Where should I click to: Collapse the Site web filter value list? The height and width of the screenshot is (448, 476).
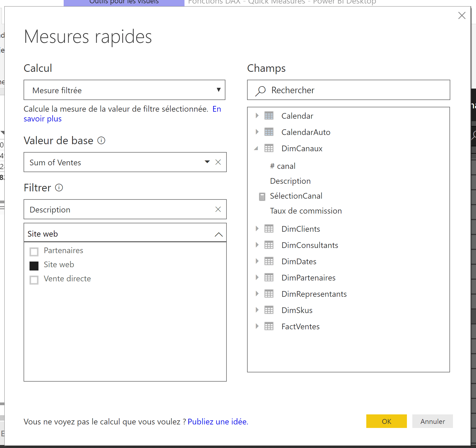pos(219,234)
